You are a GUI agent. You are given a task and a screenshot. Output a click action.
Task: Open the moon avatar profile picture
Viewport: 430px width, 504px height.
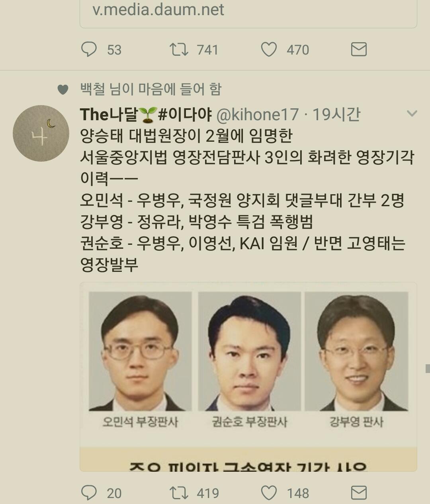click(41, 133)
